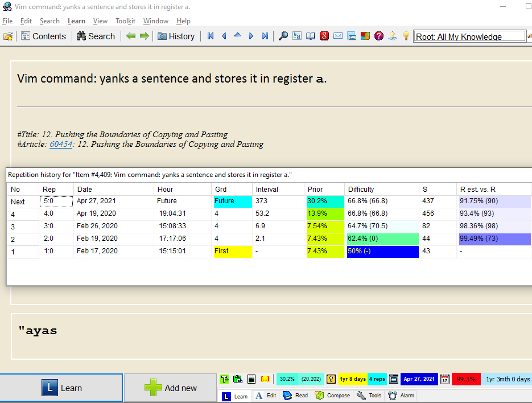Click the Root: All My Knowledge field
Viewport: 532px width, 403px height.
click(x=469, y=36)
